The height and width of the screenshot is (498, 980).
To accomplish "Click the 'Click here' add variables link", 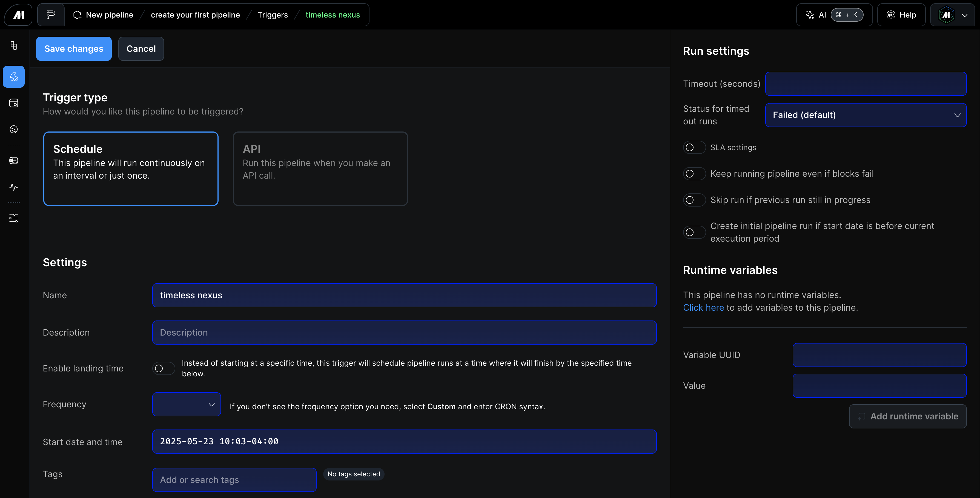I will tap(703, 307).
